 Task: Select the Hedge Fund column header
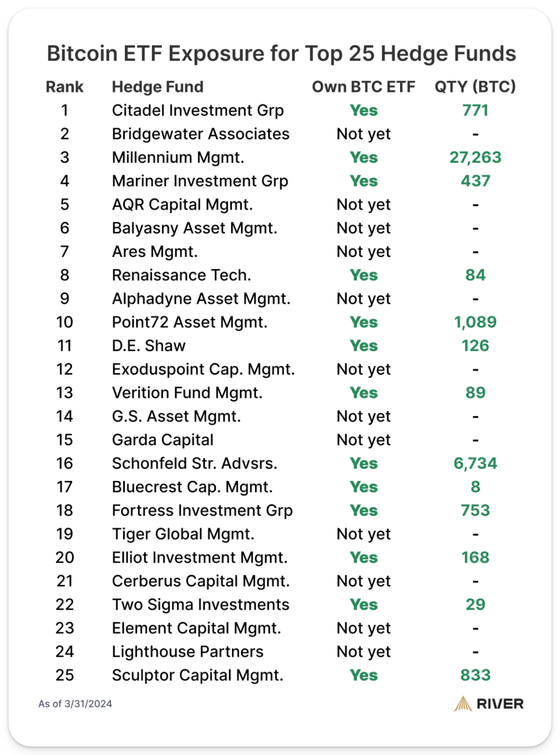coord(158,87)
